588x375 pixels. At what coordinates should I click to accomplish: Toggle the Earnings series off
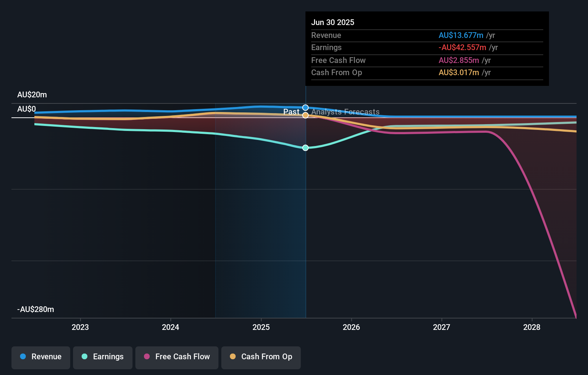point(103,357)
